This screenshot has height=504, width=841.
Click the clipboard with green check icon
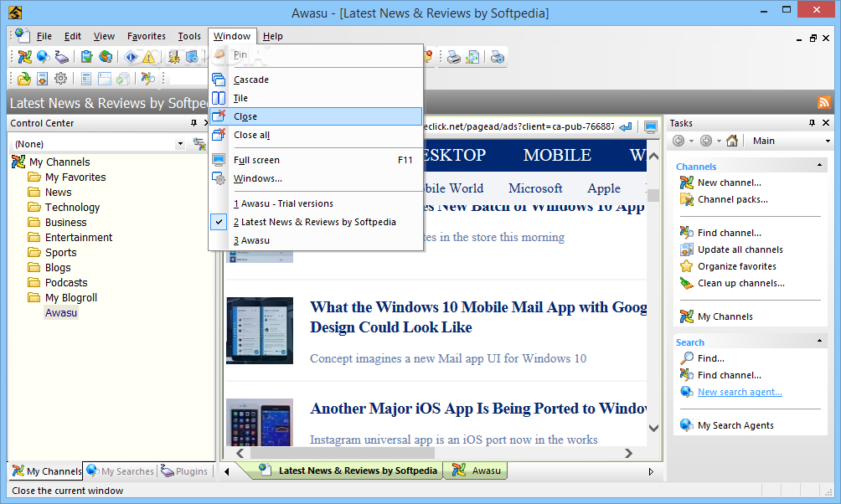(x=87, y=56)
